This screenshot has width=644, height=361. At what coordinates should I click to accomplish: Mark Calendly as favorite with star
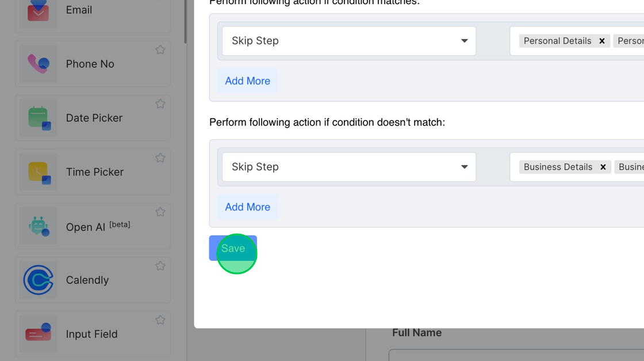160,266
